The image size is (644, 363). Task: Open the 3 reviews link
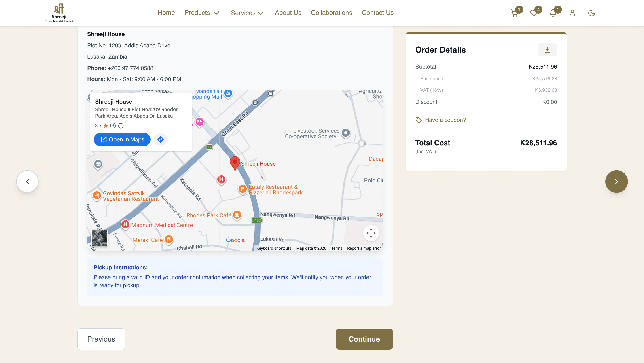[113, 126]
